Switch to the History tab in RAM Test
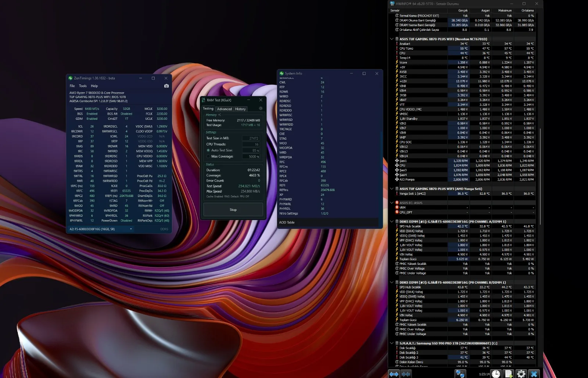Image resolution: width=588 pixels, height=378 pixels. pyautogui.click(x=240, y=109)
